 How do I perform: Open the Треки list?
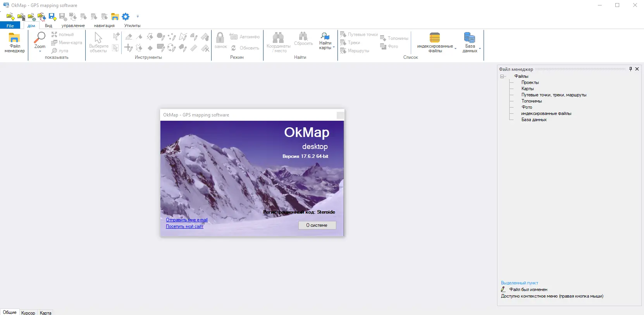[350, 43]
